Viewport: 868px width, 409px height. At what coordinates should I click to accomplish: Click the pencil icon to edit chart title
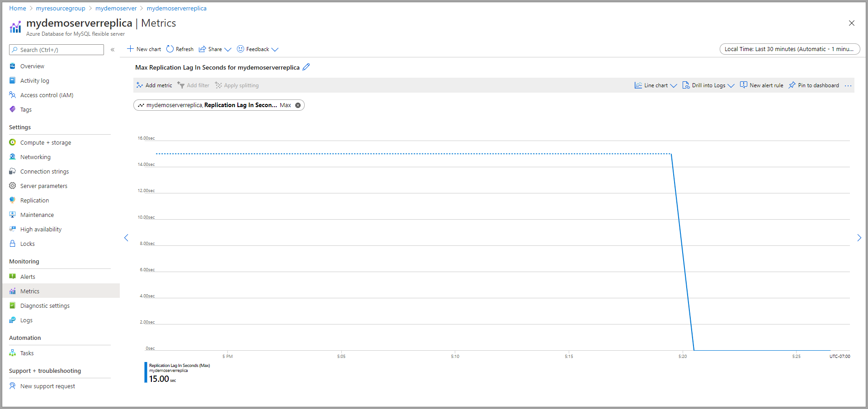pos(306,67)
